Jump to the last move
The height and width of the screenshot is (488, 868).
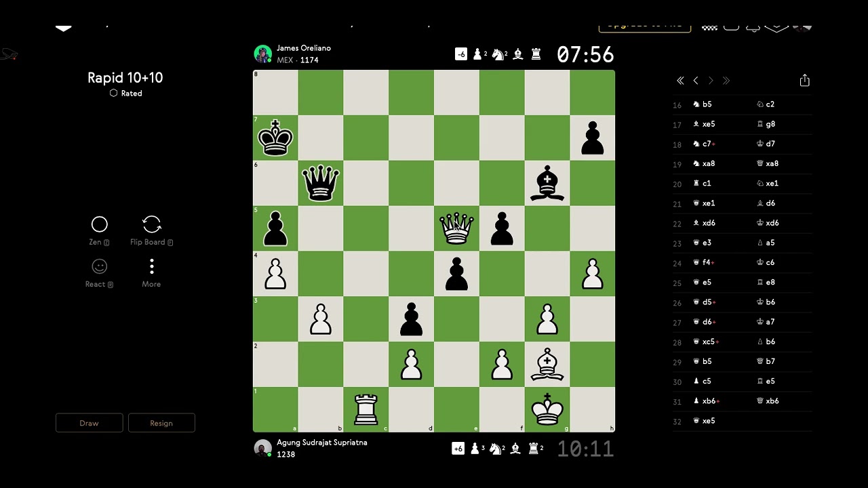click(726, 81)
